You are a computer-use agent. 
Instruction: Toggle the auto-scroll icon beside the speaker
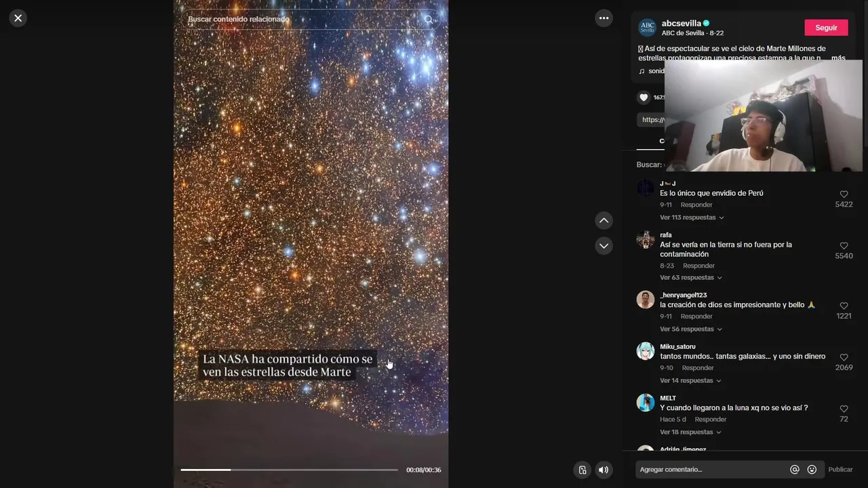point(582,470)
